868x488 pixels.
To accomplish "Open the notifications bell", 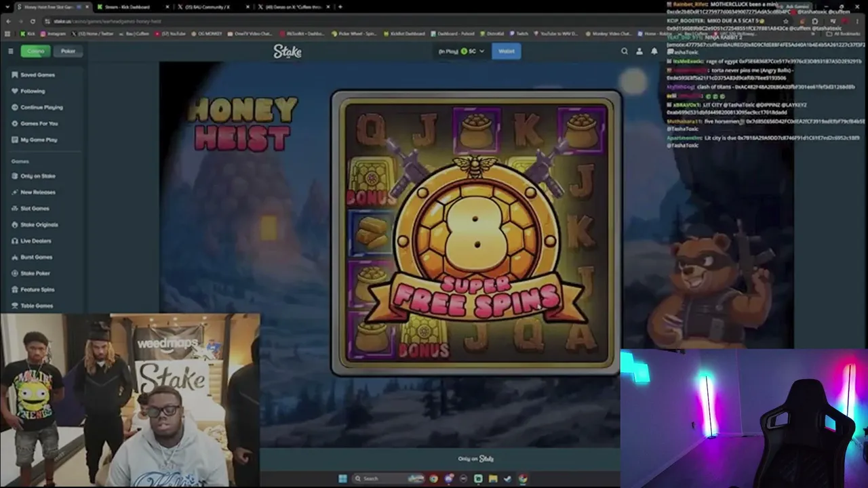I will coord(654,51).
